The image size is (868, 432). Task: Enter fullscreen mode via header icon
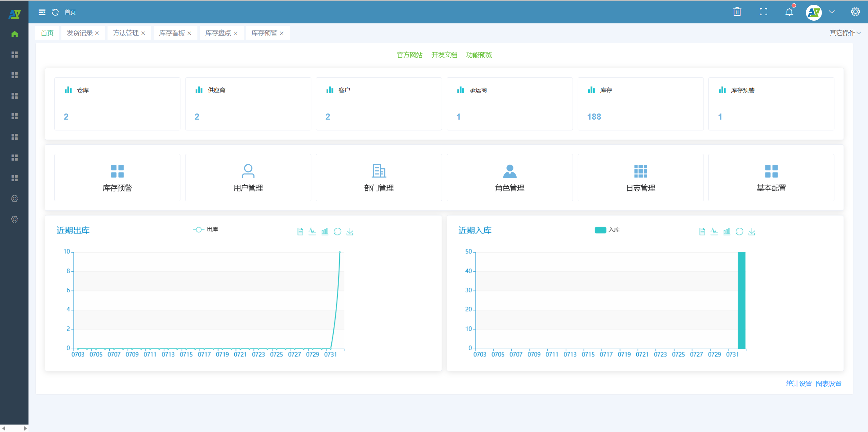click(763, 12)
